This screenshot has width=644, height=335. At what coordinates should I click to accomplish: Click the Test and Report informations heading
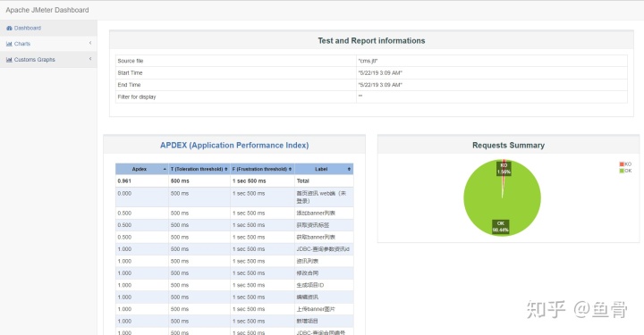[x=371, y=40]
